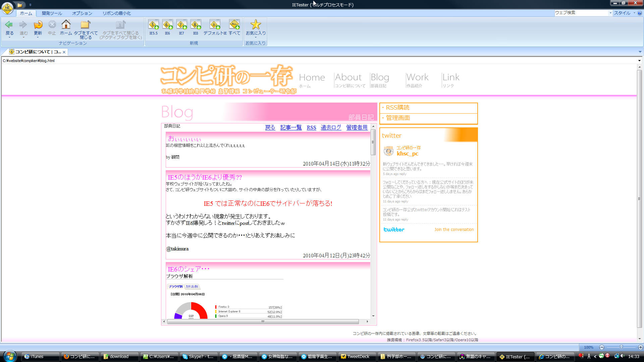Click the Back (戻る) navigation arrow icon
This screenshot has height=362, width=644.
[9, 24]
